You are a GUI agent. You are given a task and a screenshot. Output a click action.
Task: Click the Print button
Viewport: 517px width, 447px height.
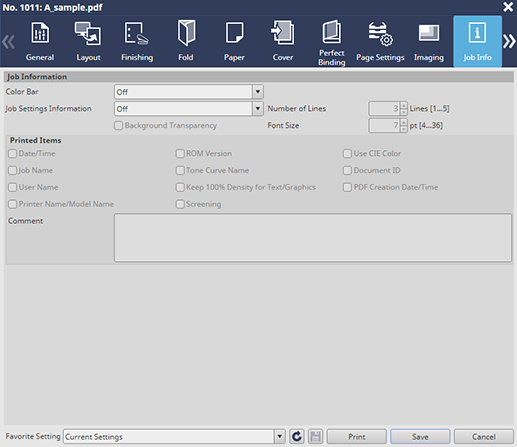[357, 436]
